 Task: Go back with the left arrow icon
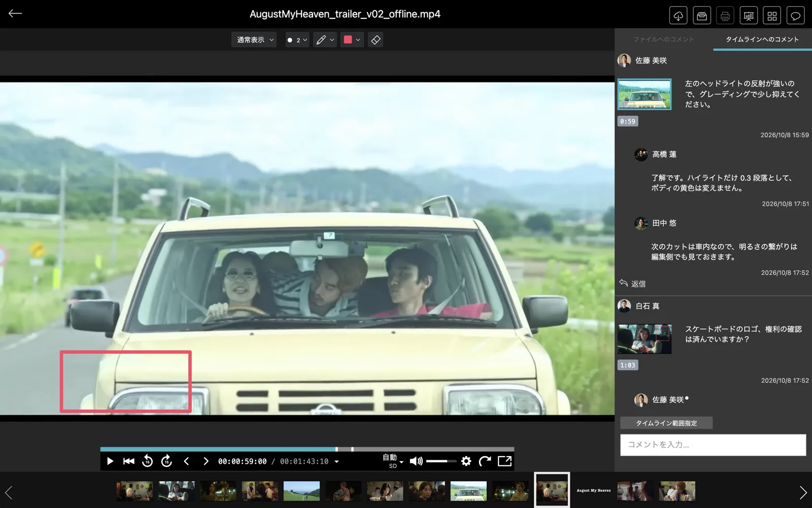(x=15, y=14)
